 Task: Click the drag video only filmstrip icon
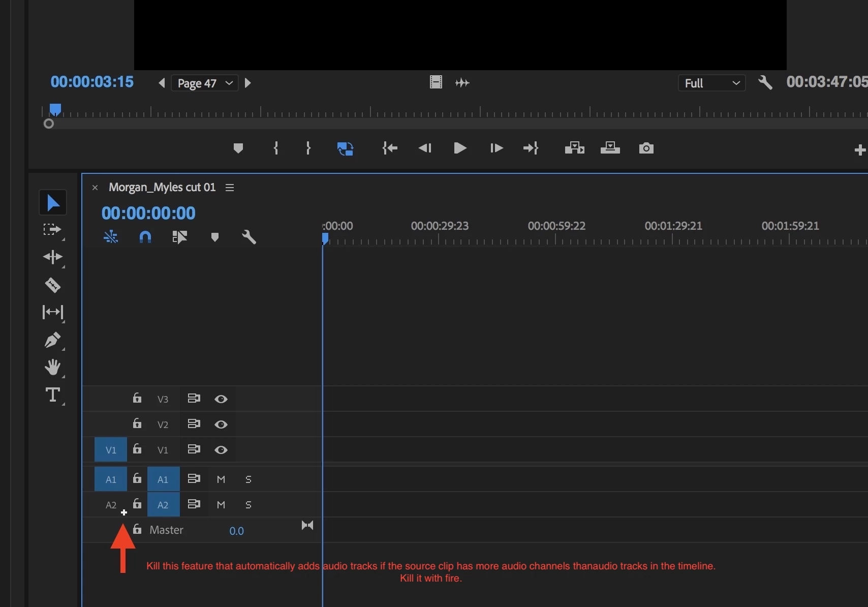point(436,82)
